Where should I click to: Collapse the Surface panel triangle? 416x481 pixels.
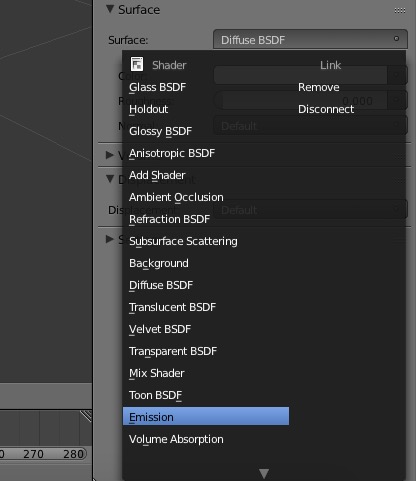110,9
